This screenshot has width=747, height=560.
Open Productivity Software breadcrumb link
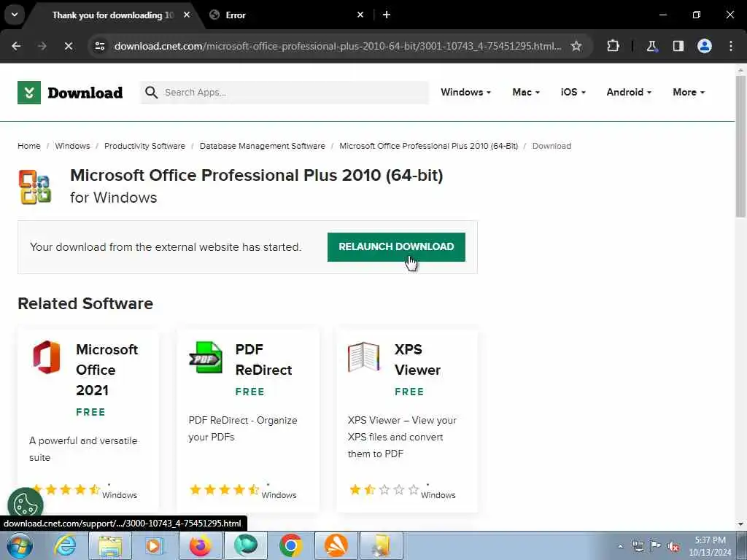tap(145, 146)
